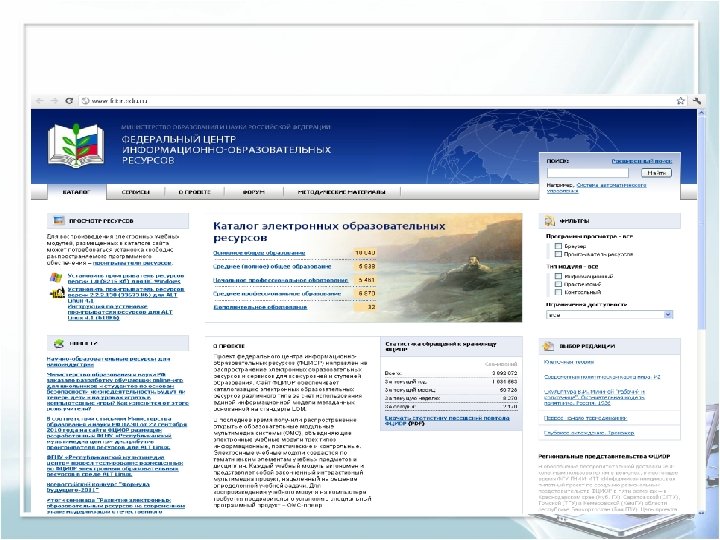Click the 'Региональные представительства ФЦИОР' heading

click(x=604, y=456)
